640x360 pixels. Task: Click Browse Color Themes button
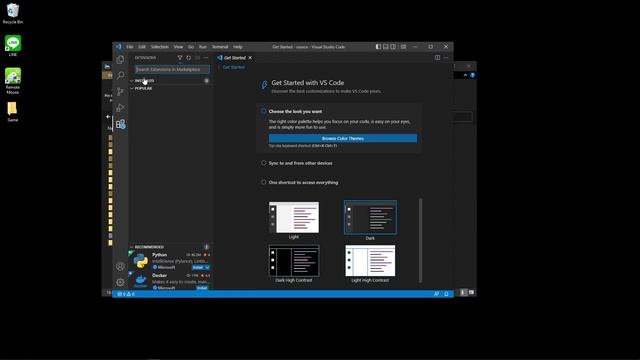(x=343, y=138)
